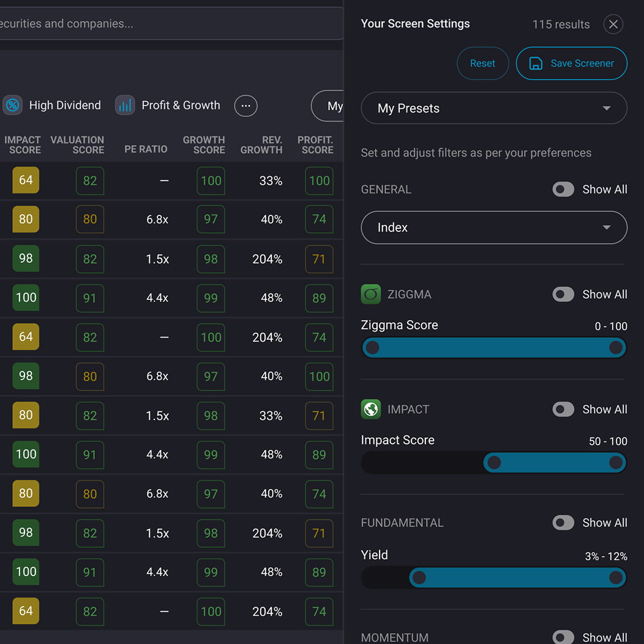644x644 pixels.
Task: Click the securities search input field
Action: pos(171,23)
